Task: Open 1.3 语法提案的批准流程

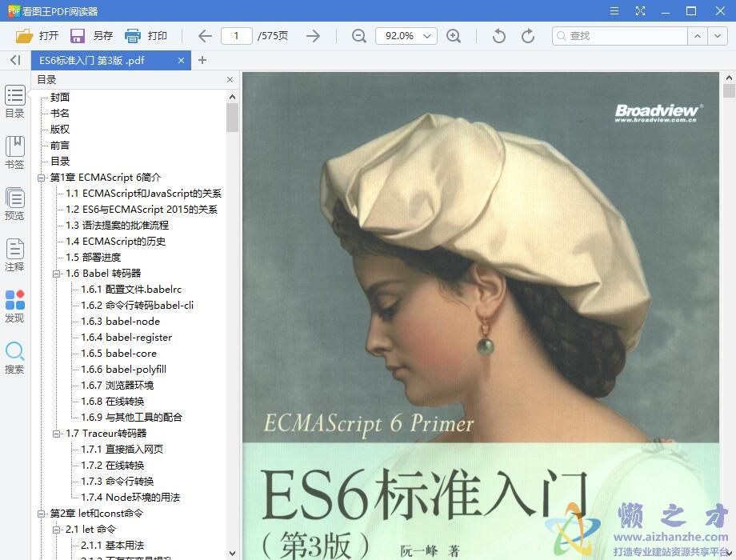Action: click(118, 226)
